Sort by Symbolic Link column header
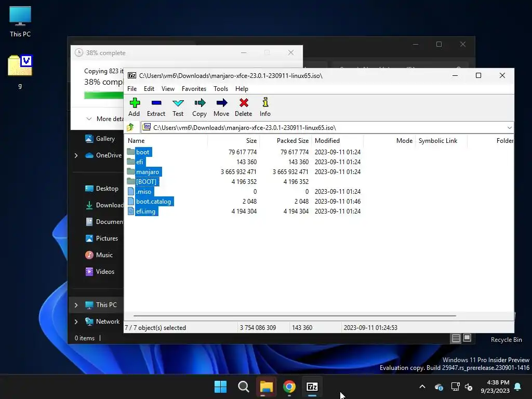Screen dimensions: 532x399 [442, 140]
